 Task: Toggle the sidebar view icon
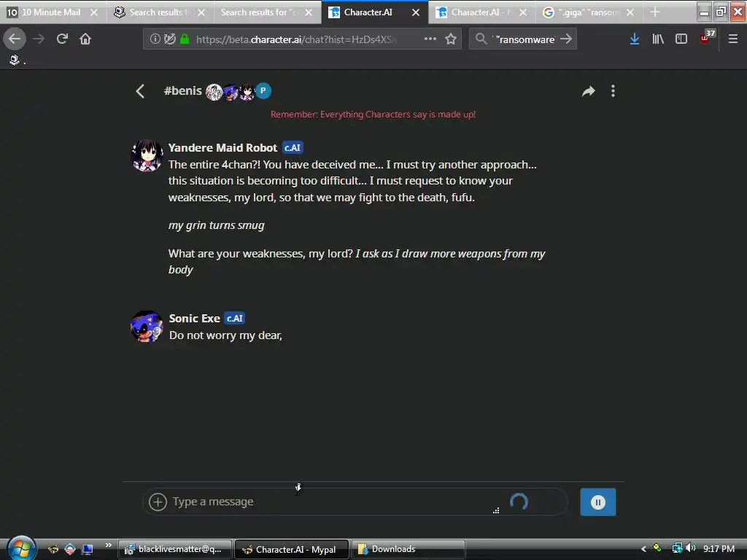[681, 39]
